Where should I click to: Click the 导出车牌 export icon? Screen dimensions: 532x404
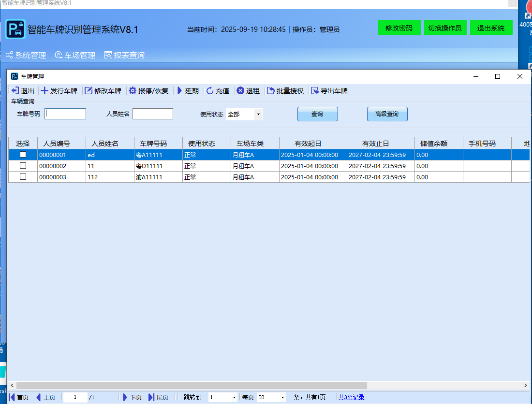[329, 90]
